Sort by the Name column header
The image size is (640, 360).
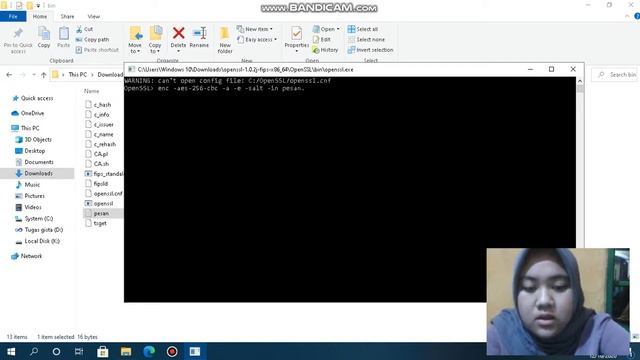(x=91, y=91)
